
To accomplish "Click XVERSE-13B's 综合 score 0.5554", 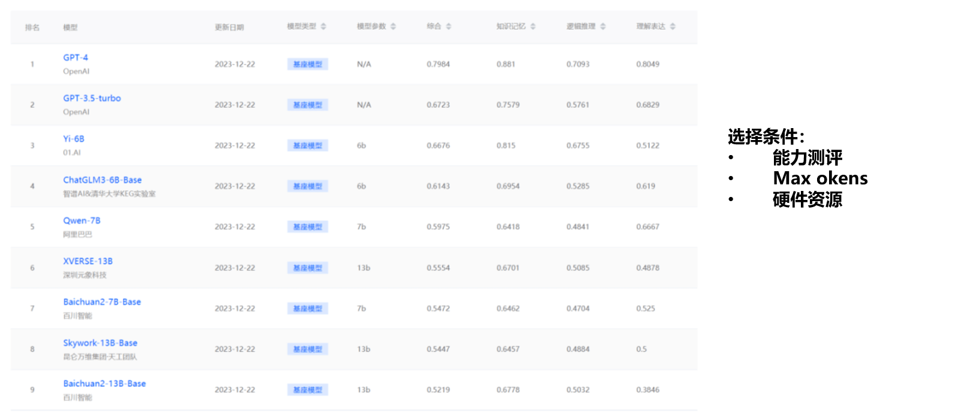I will pos(438,268).
